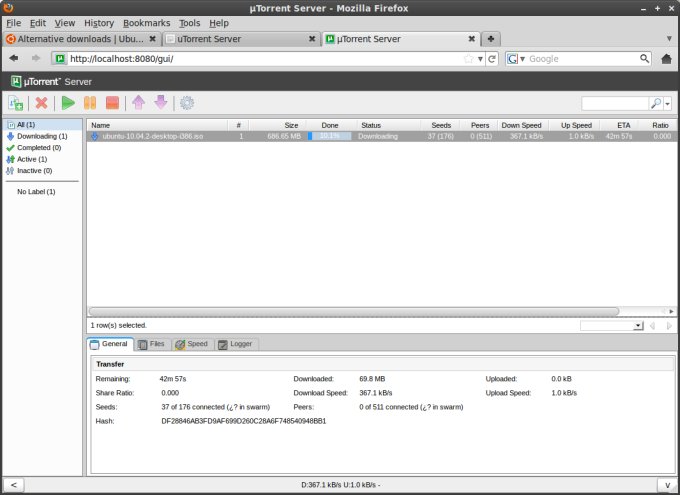This screenshot has width=680, height=495.
Task: Open the Tools menu
Action: [x=190, y=23]
